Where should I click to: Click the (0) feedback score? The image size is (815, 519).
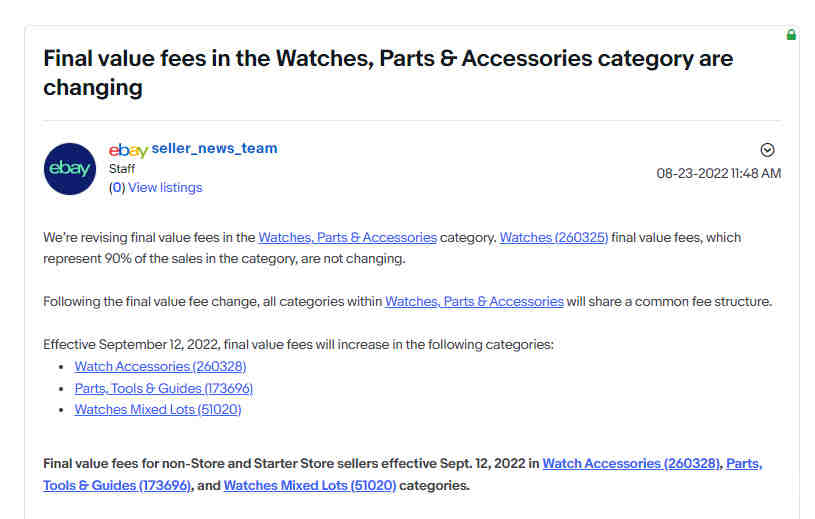(x=117, y=188)
